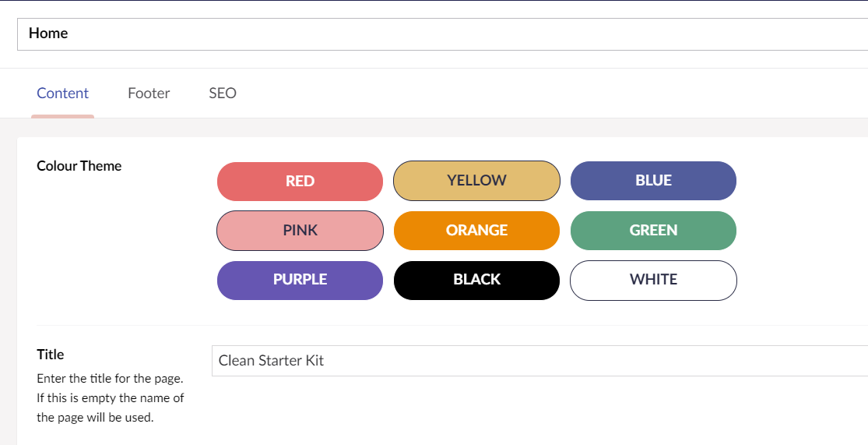Pick the Blue colour theme
Screen dimensions: 868x445
[x=653, y=181]
